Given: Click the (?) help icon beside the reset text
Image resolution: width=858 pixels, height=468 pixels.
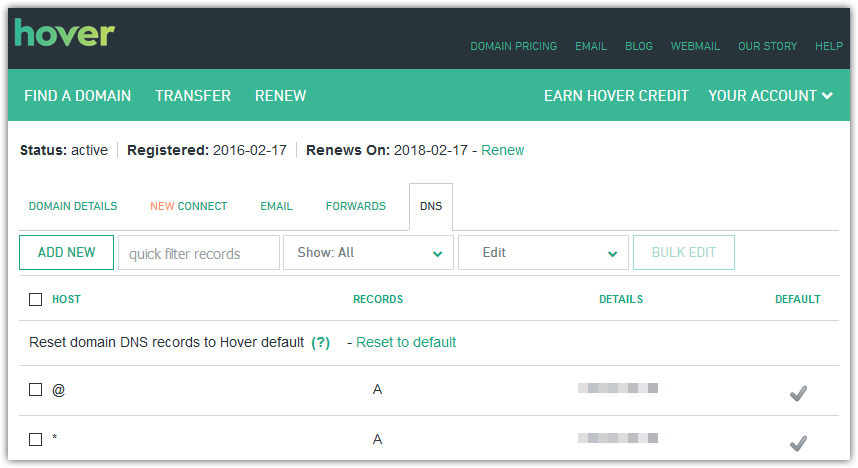Looking at the screenshot, I should click(x=321, y=342).
